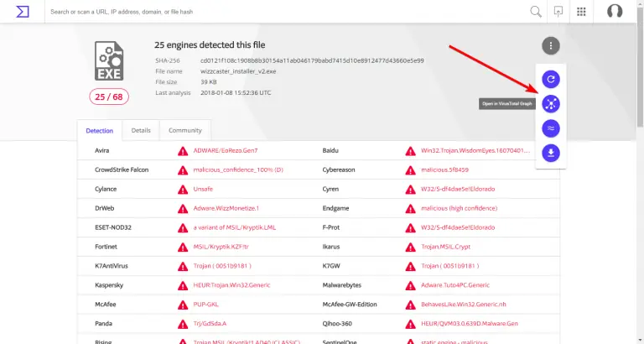Screen dimensions: 644x344
Task: Click the Baidu engine name
Action: (x=330, y=150)
